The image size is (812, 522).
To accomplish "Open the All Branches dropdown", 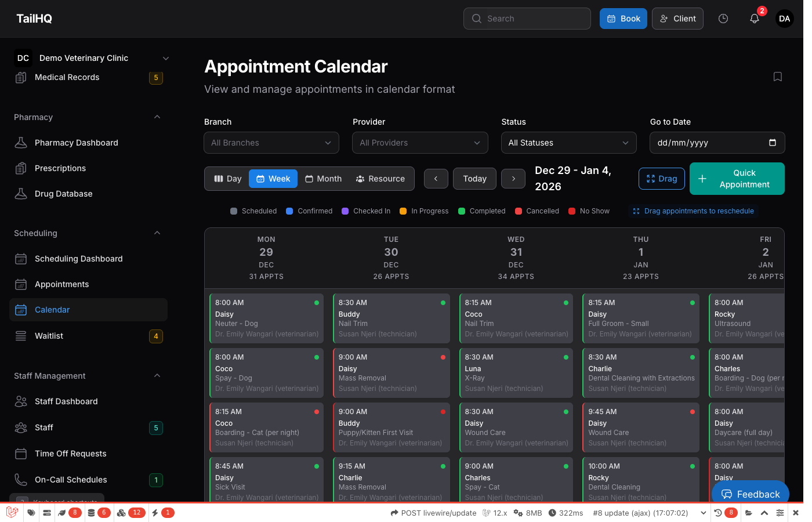I will point(271,143).
